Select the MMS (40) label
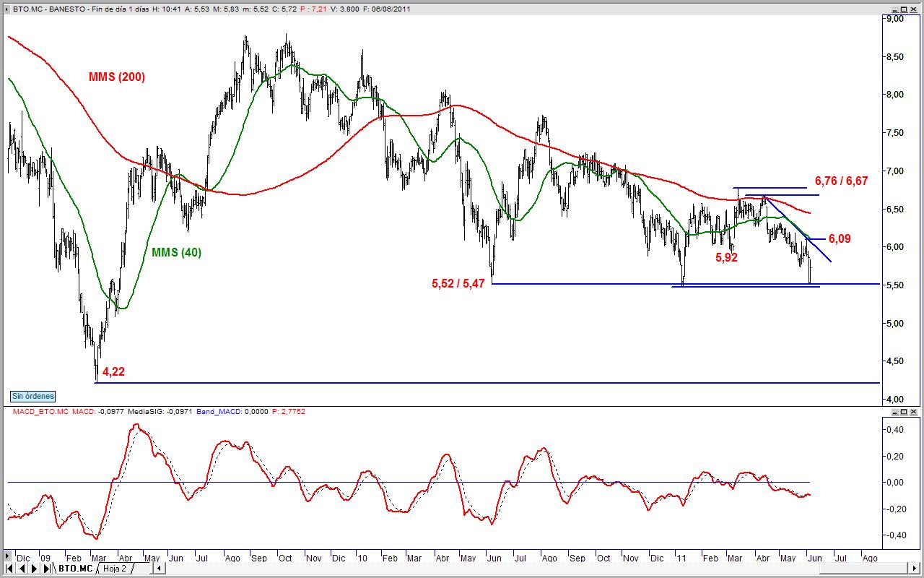924x578 pixels. [x=176, y=252]
